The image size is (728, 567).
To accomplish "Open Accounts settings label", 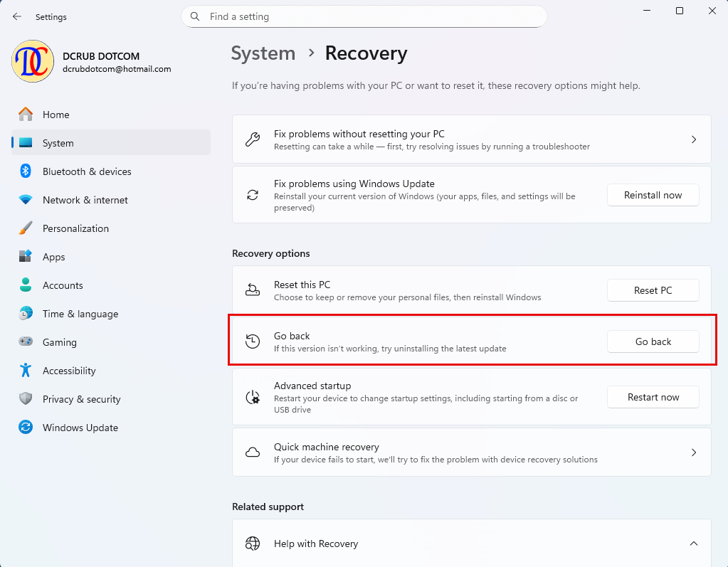I will [x=63, y=285].
